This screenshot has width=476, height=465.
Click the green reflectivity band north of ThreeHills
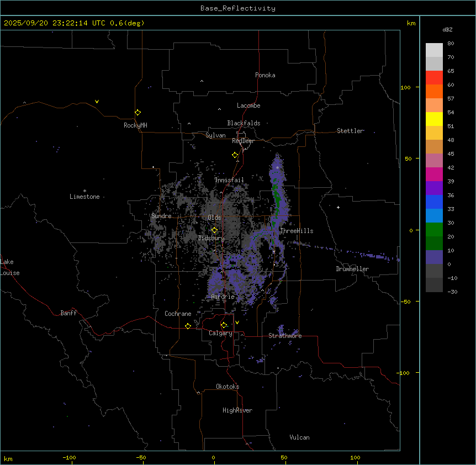click(275, 193)
